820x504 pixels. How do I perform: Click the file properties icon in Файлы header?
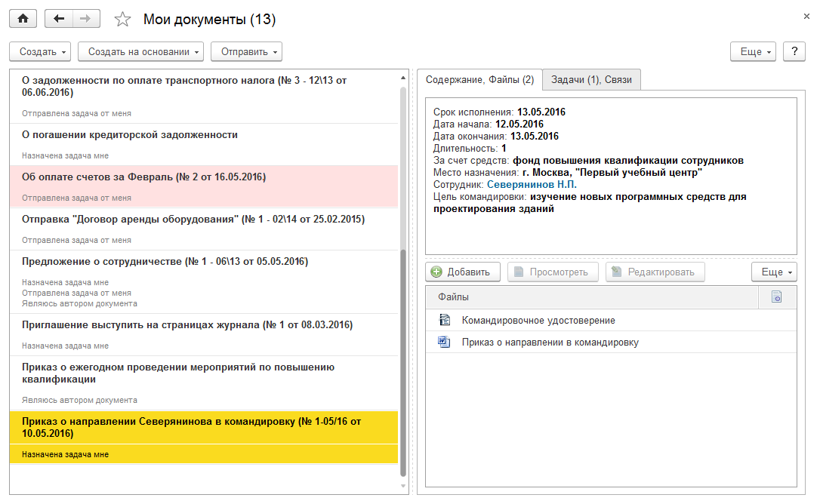coord(777,297)
